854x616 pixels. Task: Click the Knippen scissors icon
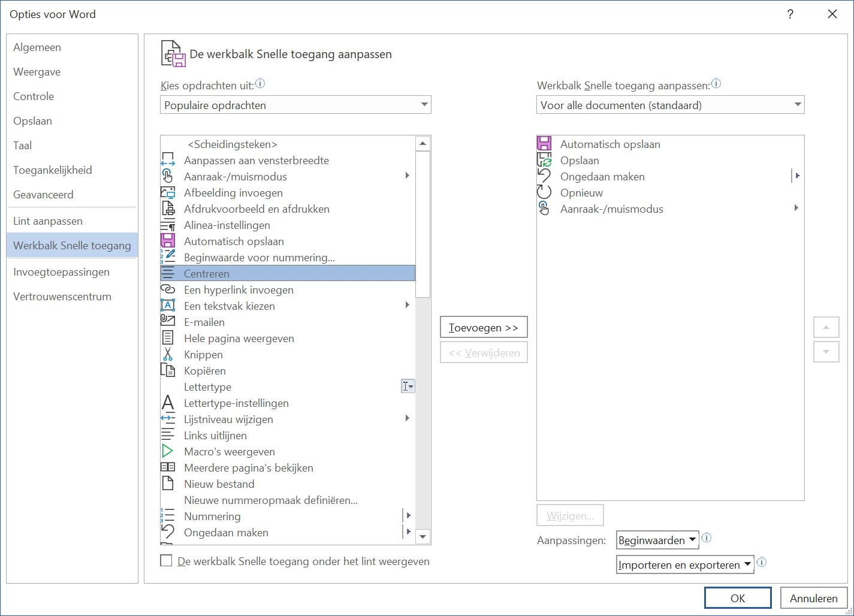pos(168,355)
